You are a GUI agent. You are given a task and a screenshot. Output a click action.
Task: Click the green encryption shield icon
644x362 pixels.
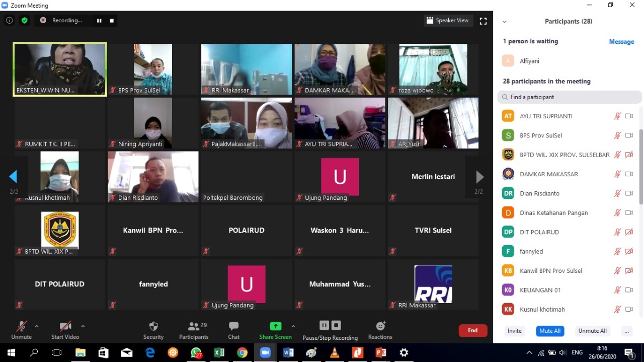pos(24,21)
